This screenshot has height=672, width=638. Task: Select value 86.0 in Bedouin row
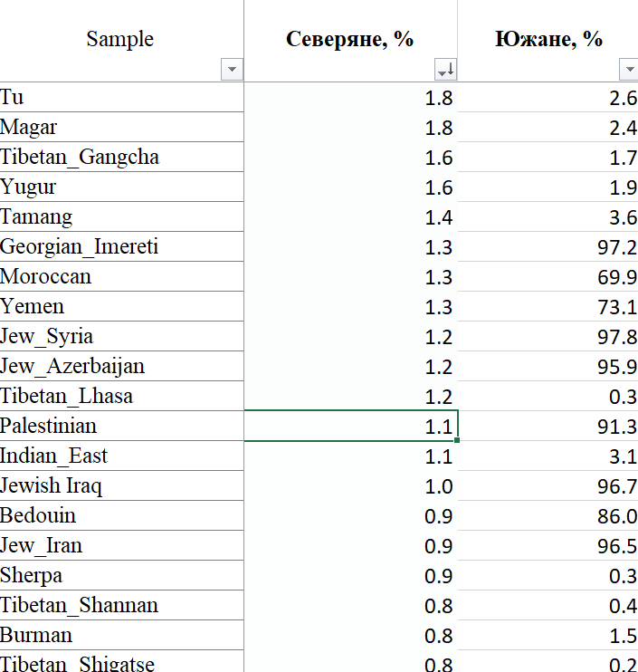click(548, 515)
